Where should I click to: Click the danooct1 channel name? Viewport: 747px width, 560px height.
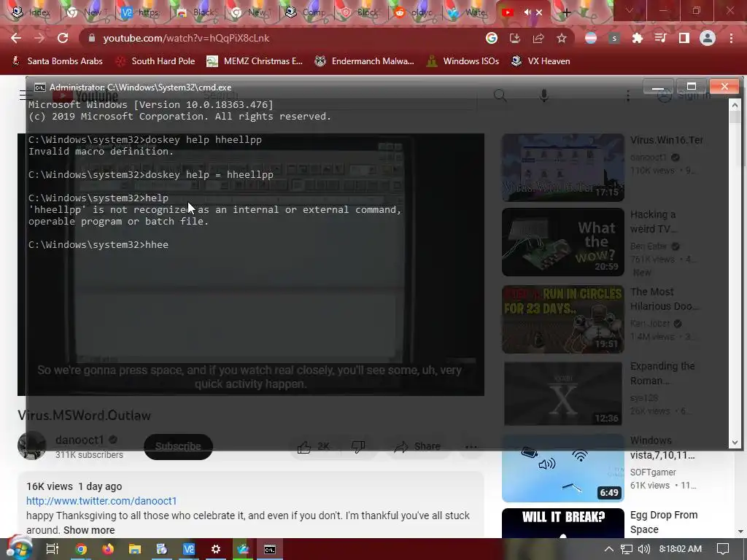tap(80, 440)
